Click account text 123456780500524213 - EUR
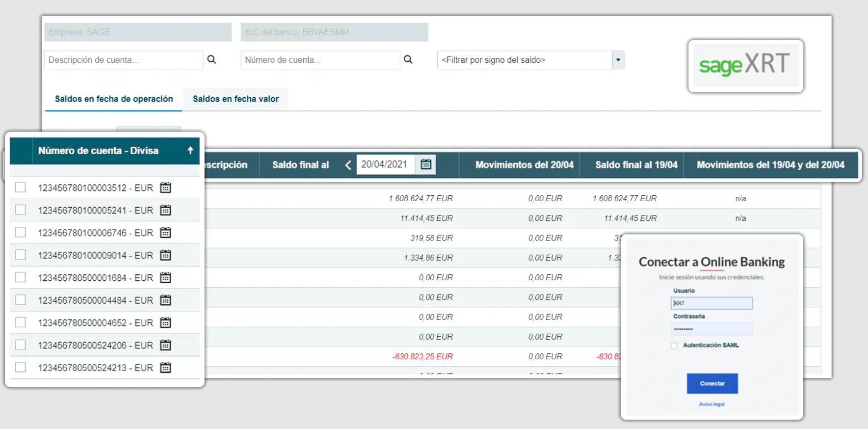This screenshot has width=868, height=429. click(96, 368)
